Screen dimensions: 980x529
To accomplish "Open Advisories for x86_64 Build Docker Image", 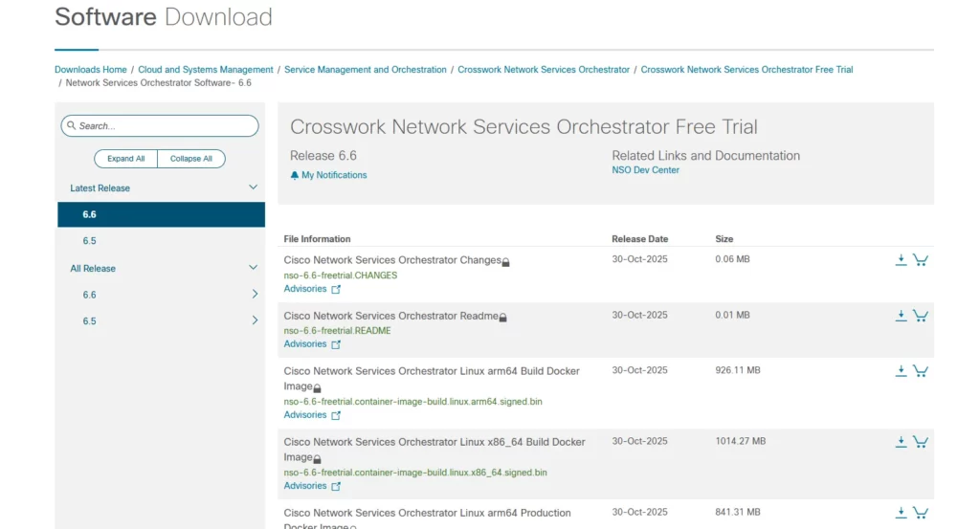I will pyautogui.click(x=305, y=485).
